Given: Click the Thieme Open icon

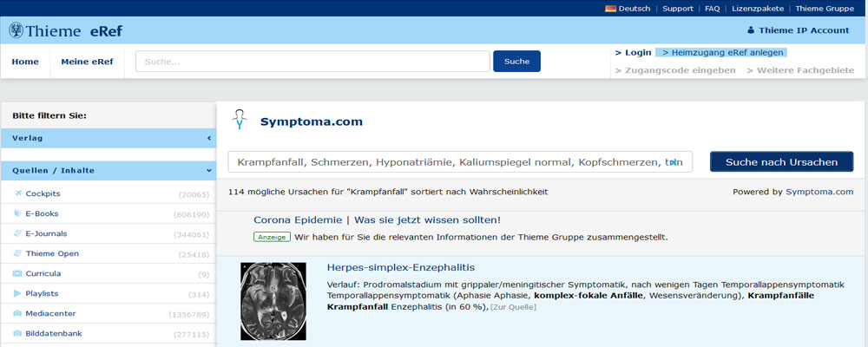Looking at the screenshot, I should [x=17, y=253].
